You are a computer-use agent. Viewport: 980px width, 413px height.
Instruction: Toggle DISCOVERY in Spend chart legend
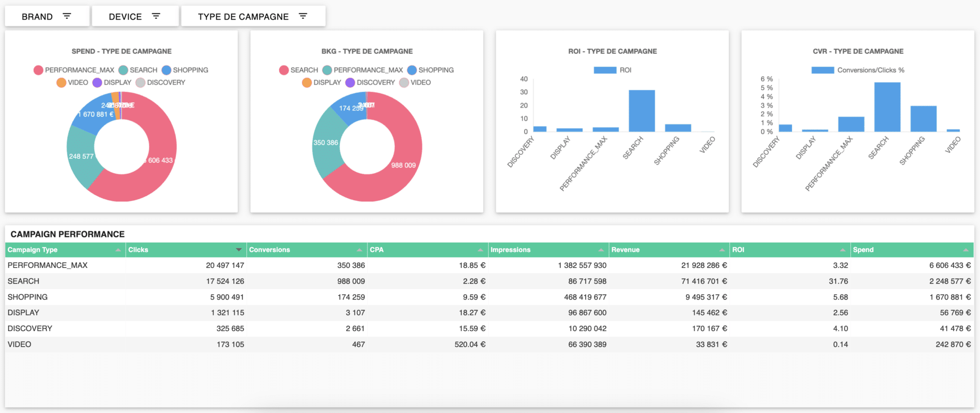point(160,82)
